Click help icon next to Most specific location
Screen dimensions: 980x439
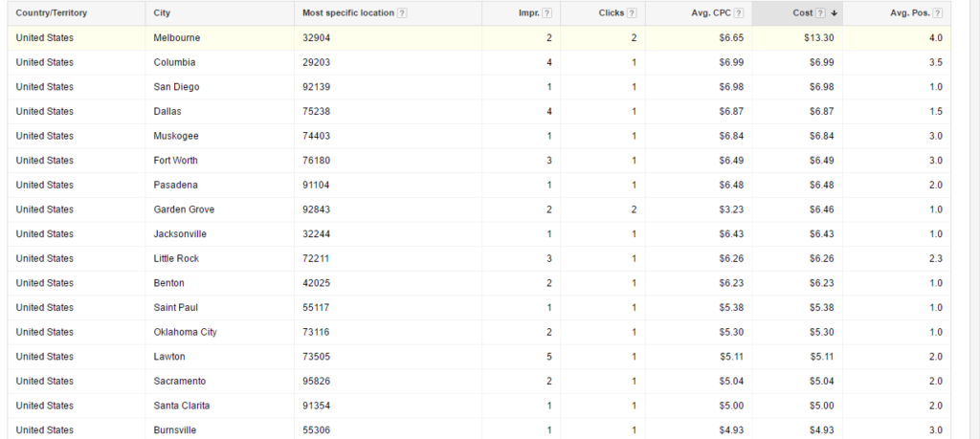point(402,13)
